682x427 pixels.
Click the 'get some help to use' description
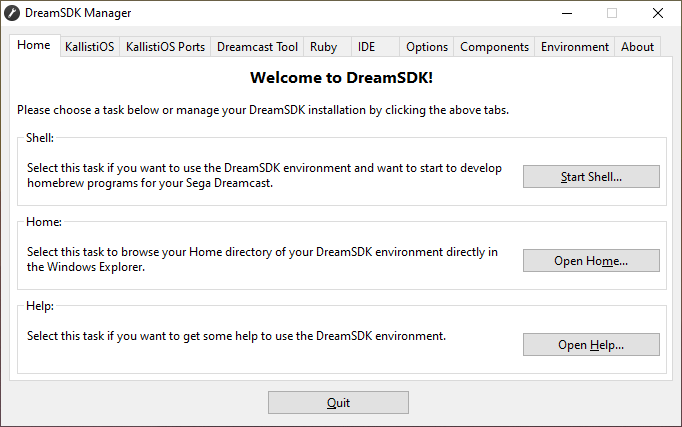237,336
